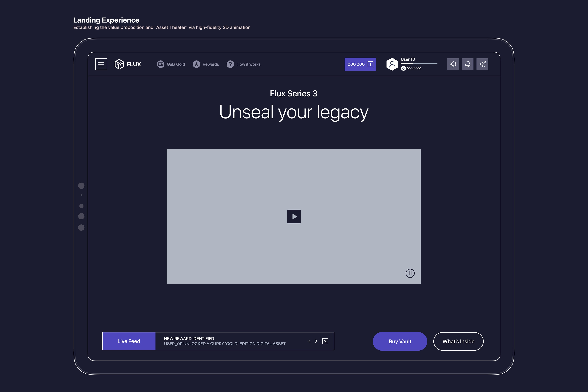Click the What's Inside button
The image size is (588, 392).
click(458, 342)
